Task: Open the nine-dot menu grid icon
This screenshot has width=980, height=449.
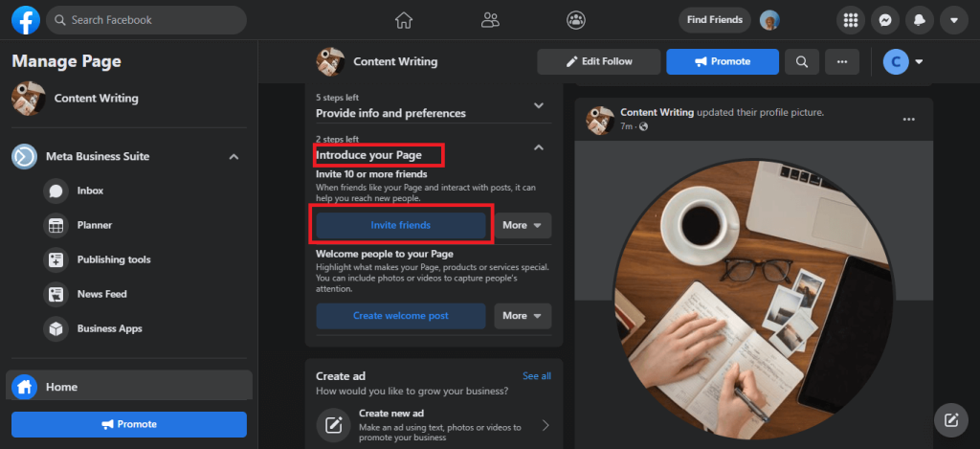Action: coord(850,20)
